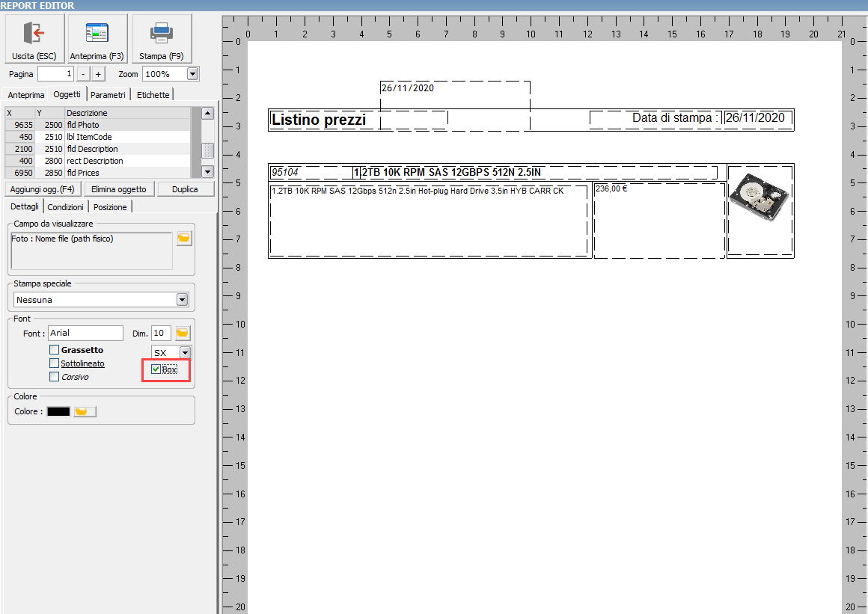Image resolution: width=868 pixels, height=614 pixels.
Task: Enable the Grassetto checkbox
Action: coord(54,349)
